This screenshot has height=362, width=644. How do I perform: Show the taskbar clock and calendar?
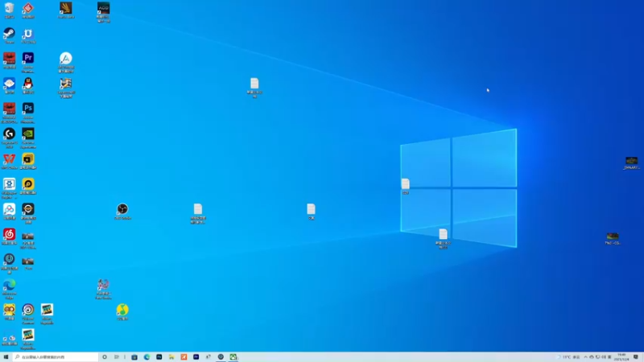point(621,357)
